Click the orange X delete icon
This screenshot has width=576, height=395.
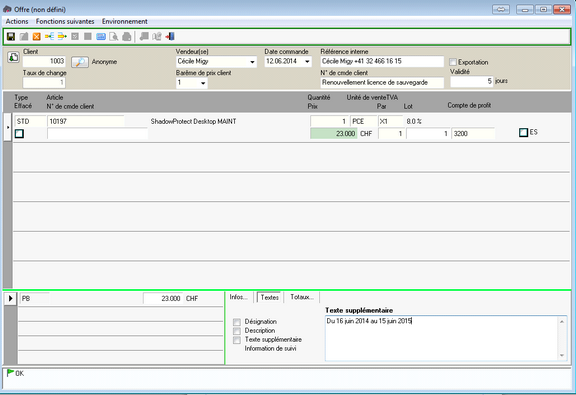tap(36, 36)
